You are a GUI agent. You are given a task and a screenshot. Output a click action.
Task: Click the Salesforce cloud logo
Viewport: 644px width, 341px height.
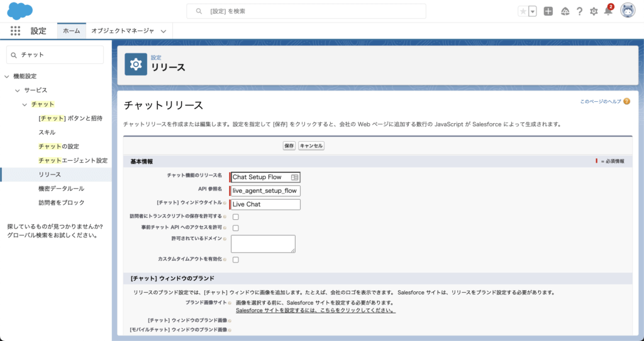[20, 11]
